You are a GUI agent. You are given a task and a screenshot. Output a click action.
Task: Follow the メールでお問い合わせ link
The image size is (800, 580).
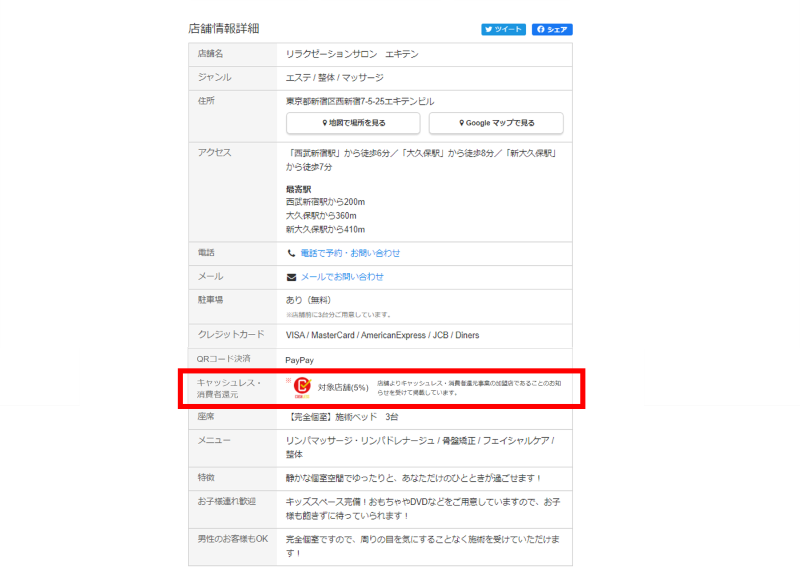click(x=342, y=277)
